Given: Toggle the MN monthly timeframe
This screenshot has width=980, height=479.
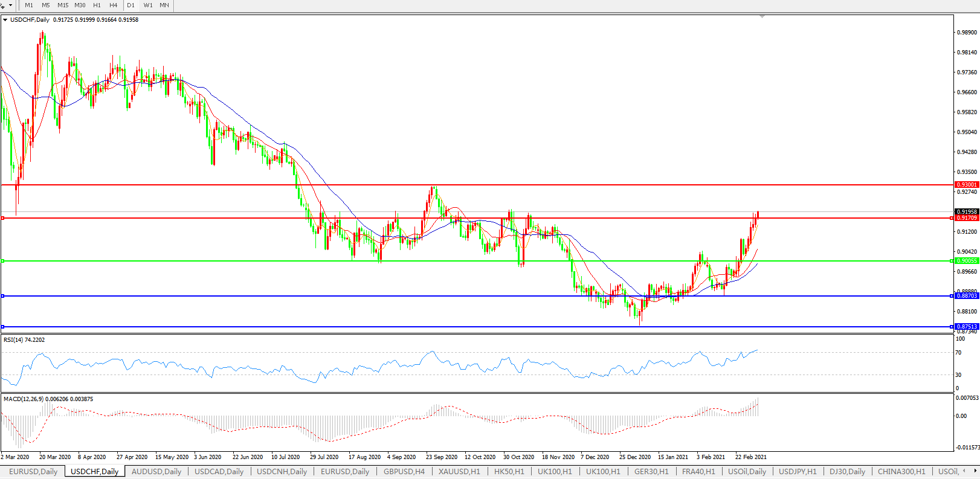Looking at the screenshot, I should (164, 5).
